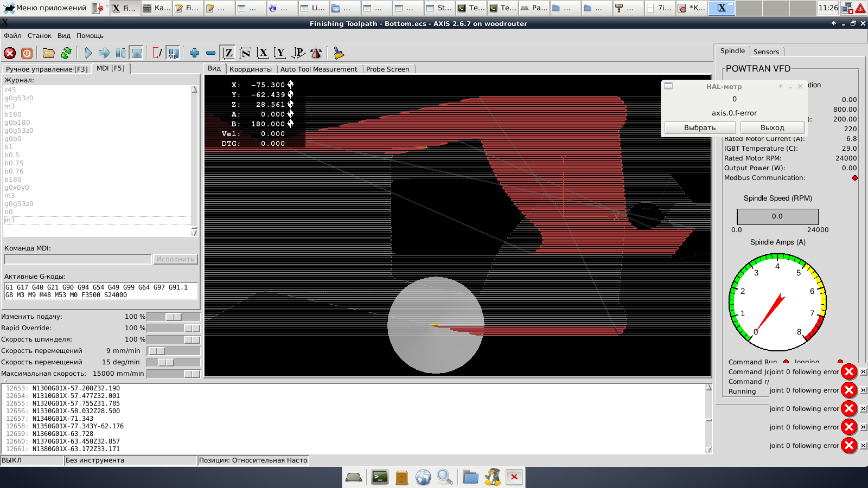The height and width of the screenshot is (488, 868).
Task: Toggle skip lines with slash icon
Action: [x=157, y=53]
